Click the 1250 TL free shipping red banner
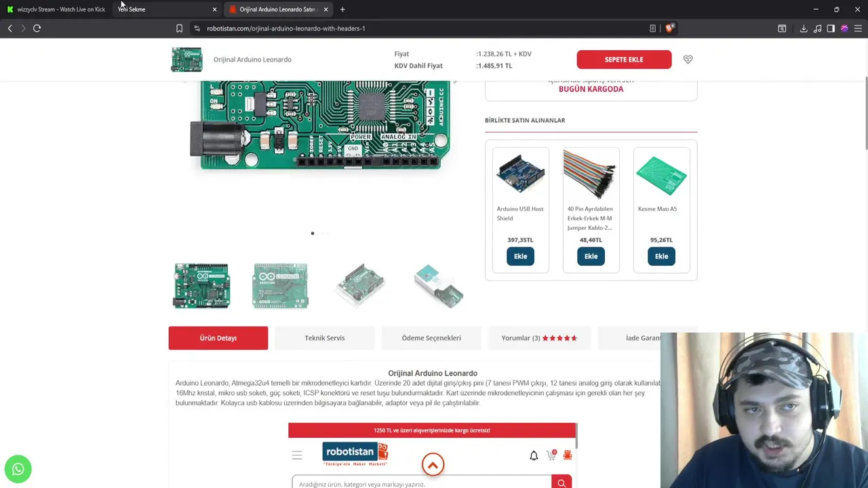 click(432, 430)
